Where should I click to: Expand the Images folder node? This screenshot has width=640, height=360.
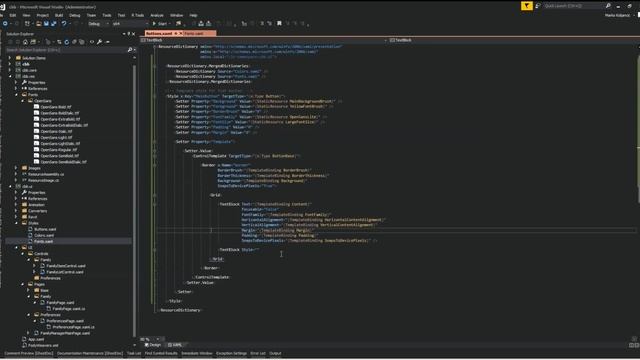click(16, 168)
